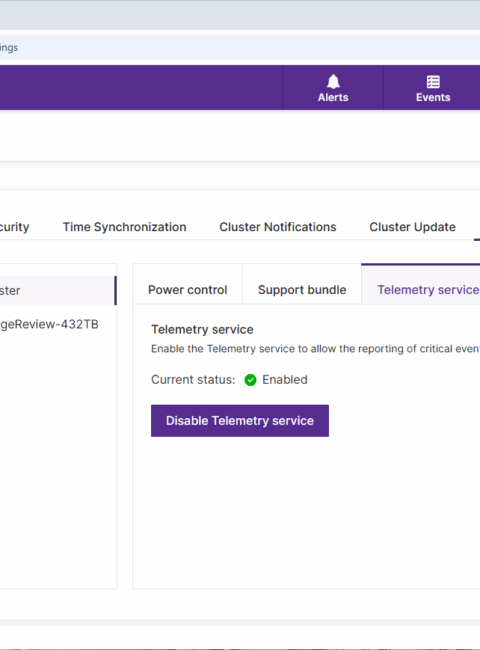The width and height of the screenshot is (480, 650).
Task: Open the Events list icon
Action: [433, 82]
